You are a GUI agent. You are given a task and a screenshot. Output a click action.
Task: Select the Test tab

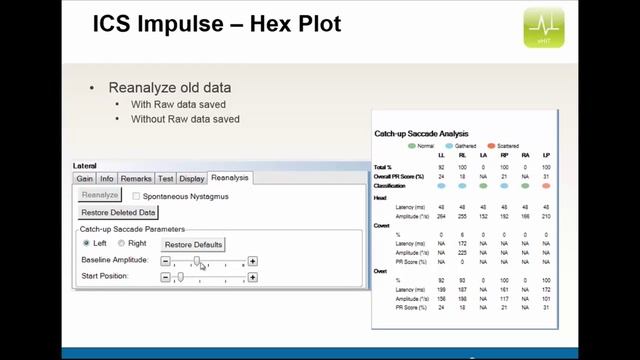165,179
